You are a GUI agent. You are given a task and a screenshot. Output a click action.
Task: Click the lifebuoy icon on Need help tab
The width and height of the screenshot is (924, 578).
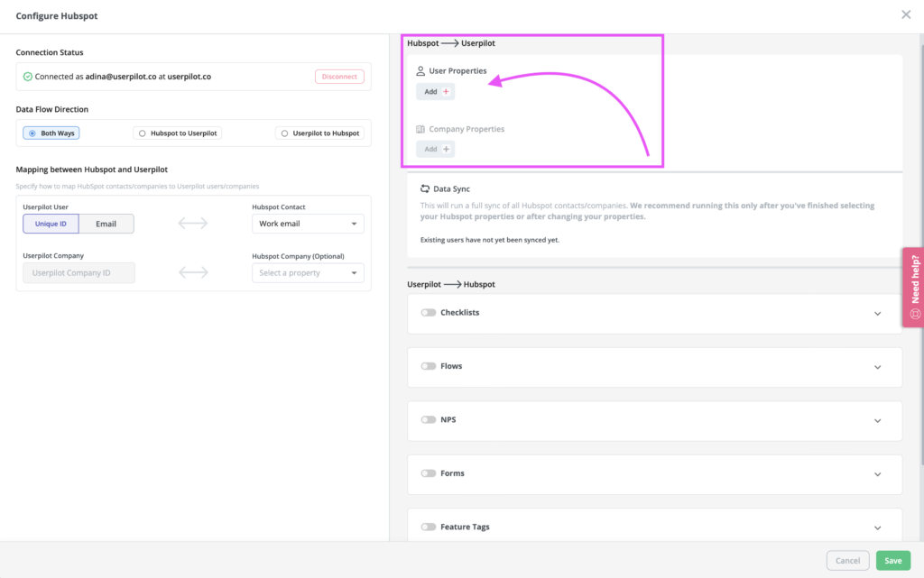(x=915, y=314)
